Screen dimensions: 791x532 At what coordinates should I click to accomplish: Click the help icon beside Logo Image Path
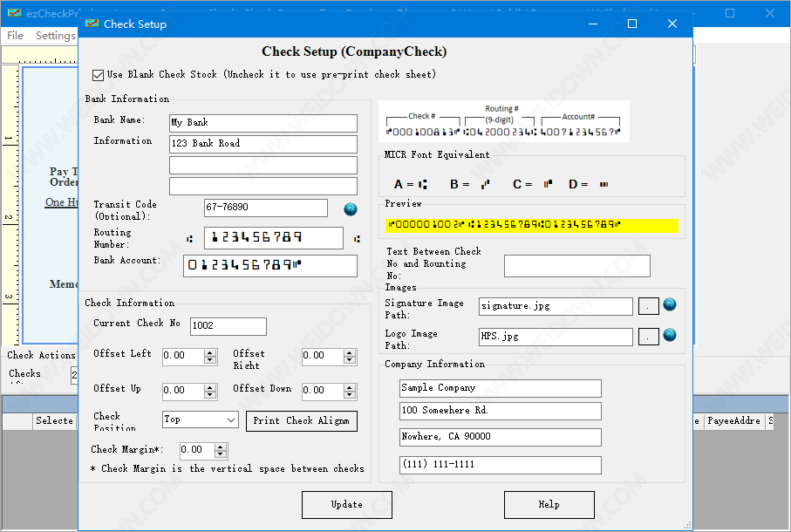[x=670, y=335]
